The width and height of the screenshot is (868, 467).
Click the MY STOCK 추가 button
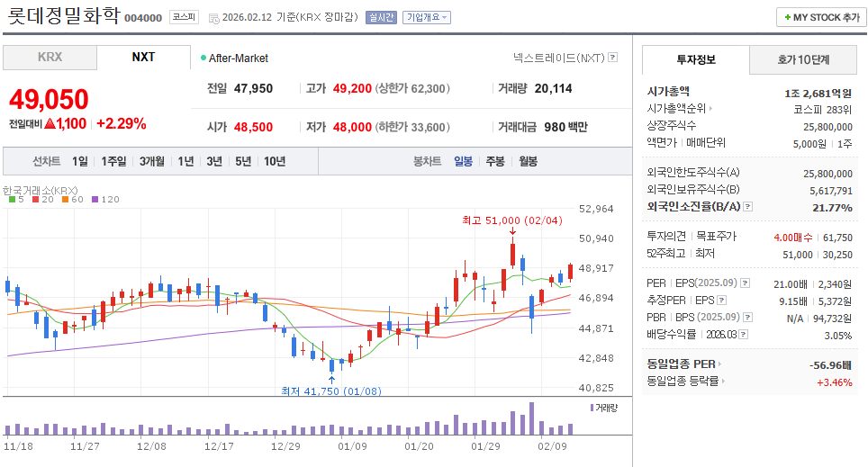(821, 18)
